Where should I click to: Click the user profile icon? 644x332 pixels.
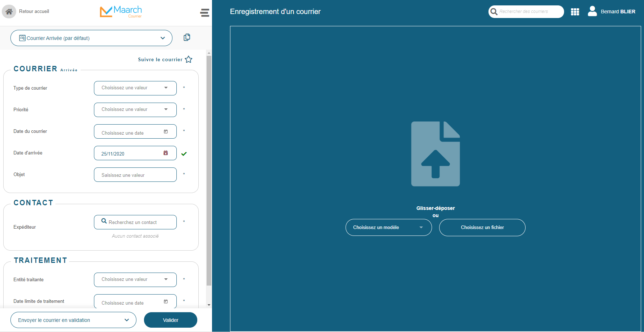(x=592, y=11)
